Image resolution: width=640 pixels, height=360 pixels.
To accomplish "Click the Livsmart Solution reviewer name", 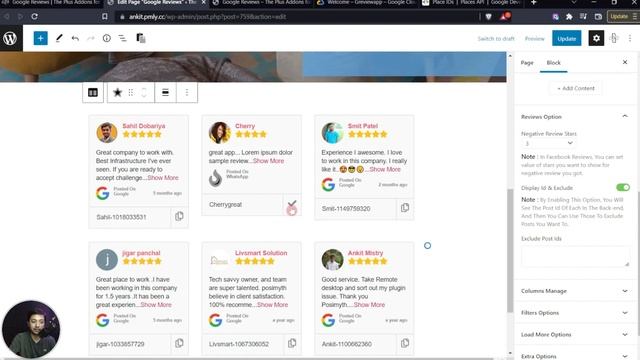I will pyautogui.click(x=261, y=253).
